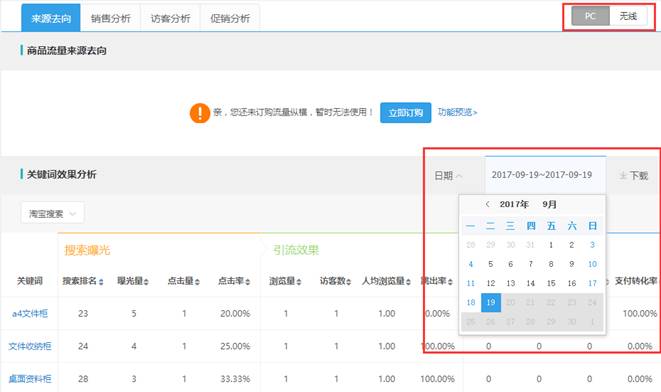Select September 4 in calendar
661x392 pixels.
(471, 264)
